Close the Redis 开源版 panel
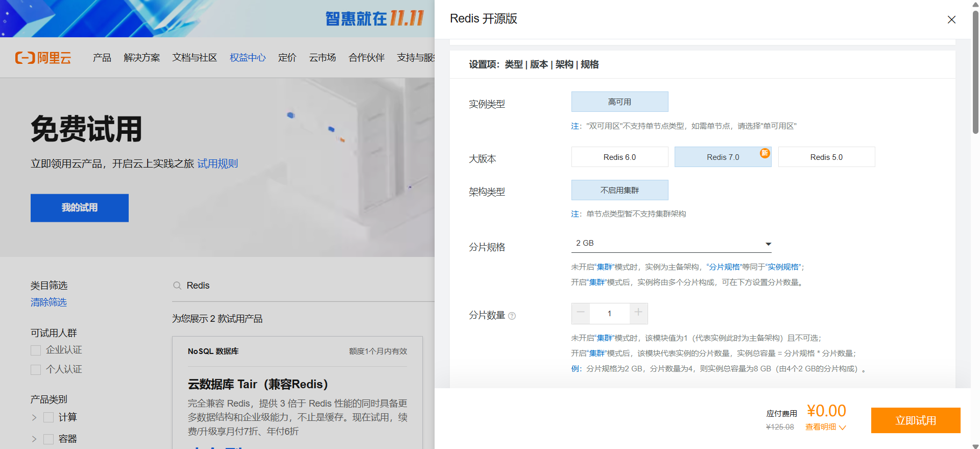 click(x=951, y=19)
